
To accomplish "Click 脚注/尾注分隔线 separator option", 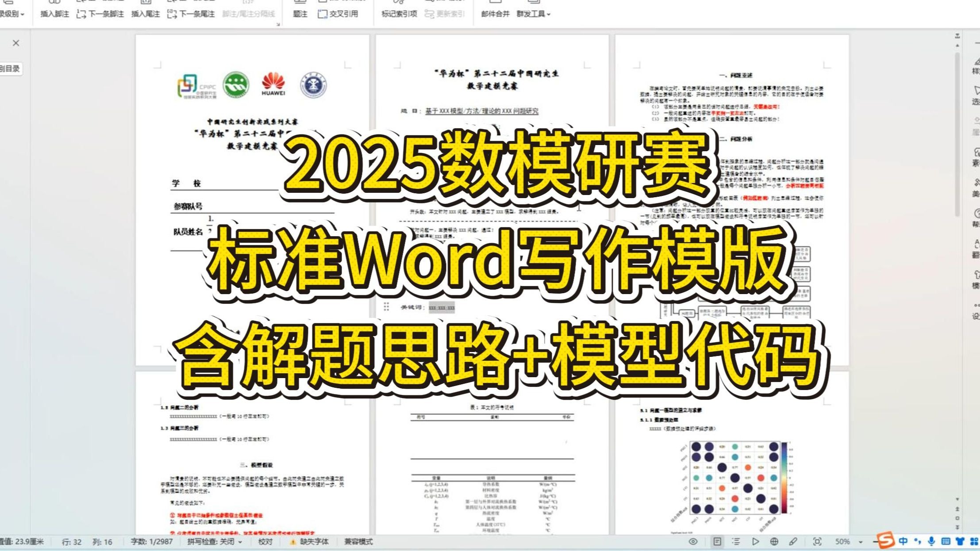I will coord(248,14).
